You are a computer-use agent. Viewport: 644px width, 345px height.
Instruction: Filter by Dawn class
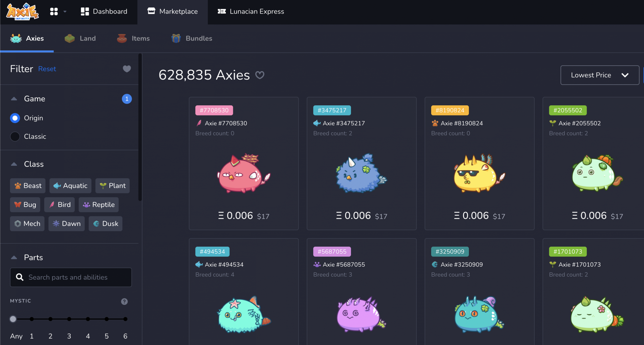point(67,224)
